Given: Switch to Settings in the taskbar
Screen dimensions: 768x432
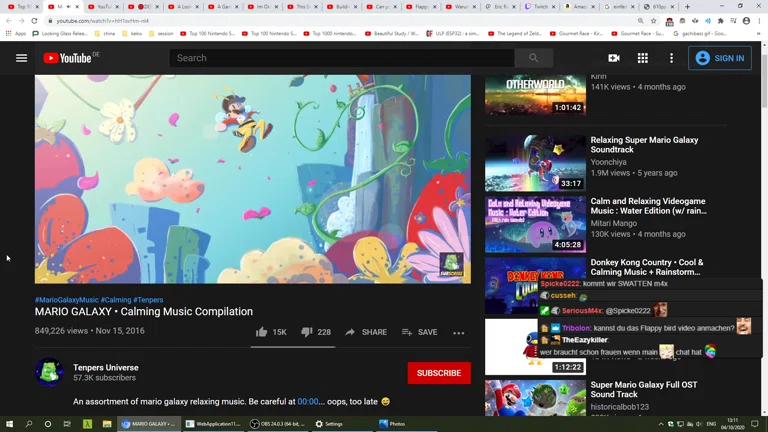Looking at the screenshot, I should coord(342,424).
